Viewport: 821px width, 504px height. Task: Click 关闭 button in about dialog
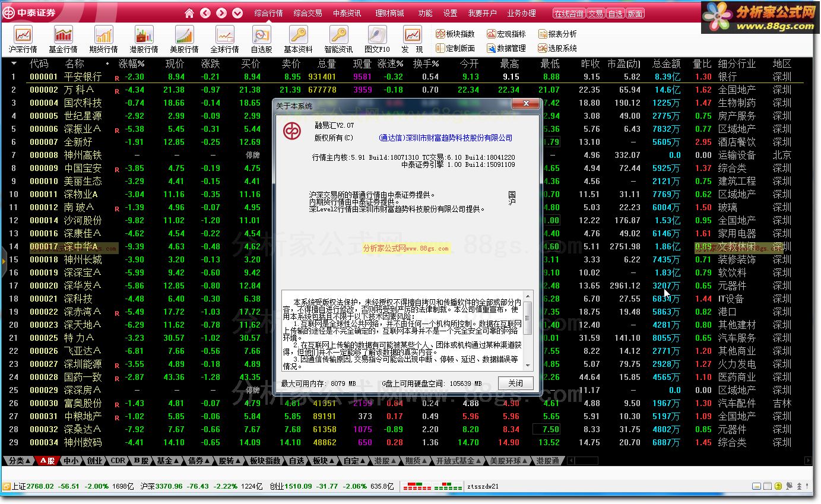pyautogui.click(x=516, y=383)
